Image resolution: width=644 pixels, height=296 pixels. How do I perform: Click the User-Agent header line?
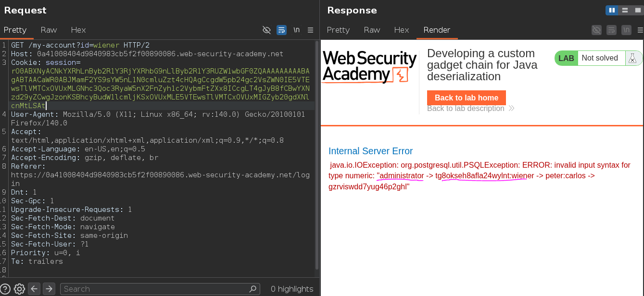coord(158,119)
